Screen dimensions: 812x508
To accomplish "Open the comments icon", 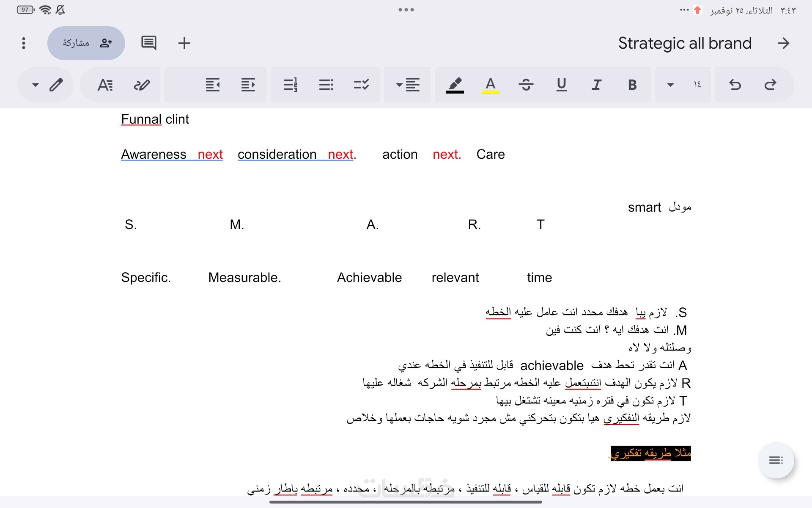I will click(148, 43).
